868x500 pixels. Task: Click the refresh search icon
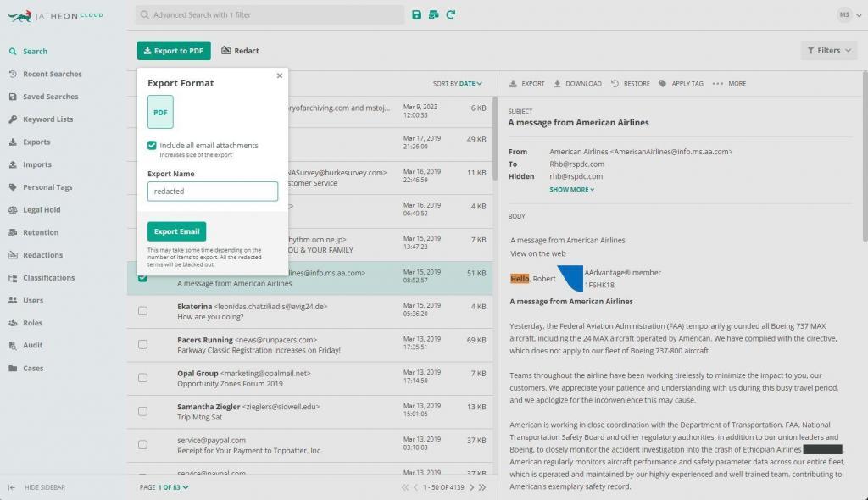451,15
